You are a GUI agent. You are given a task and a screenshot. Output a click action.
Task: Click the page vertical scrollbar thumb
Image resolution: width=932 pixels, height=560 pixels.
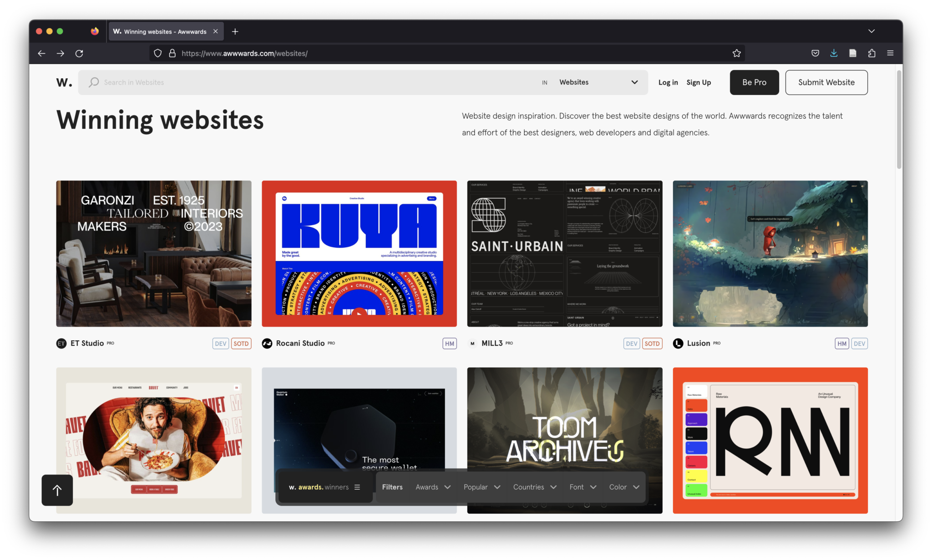[899, 119]
